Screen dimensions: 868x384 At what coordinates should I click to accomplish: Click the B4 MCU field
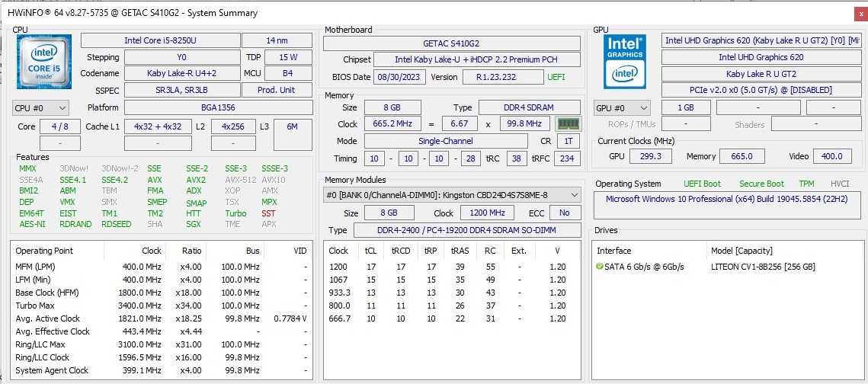pos(288,73)
